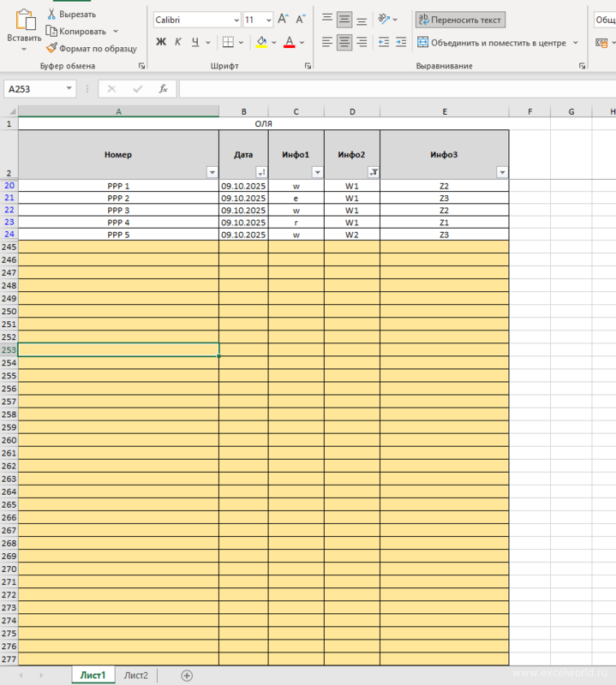
Task: Toggle bold Ж formatting
Action: [x=160, y=42]
